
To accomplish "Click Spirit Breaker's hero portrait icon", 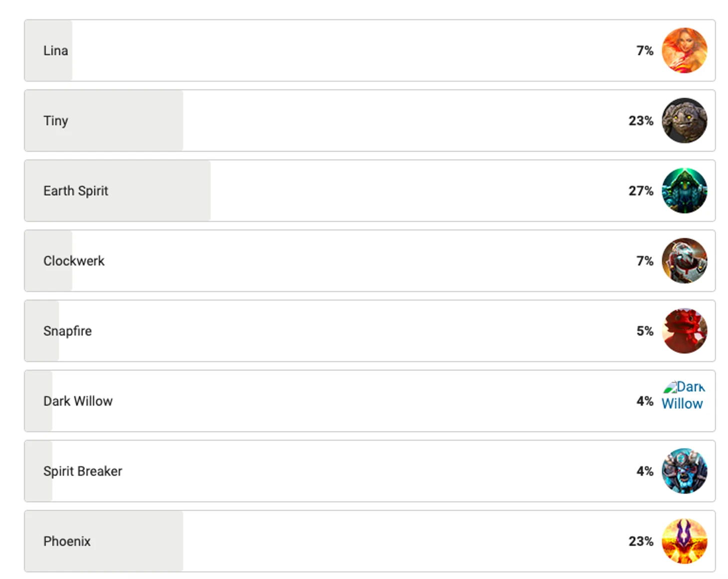I will pyautogui.click(x=684, y=471).
